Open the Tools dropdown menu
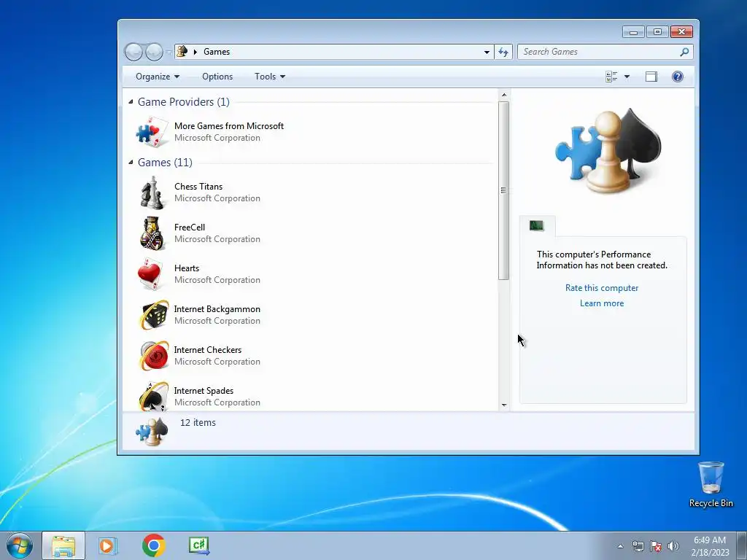The image size is (747, 560). click(x=270, y=77)
